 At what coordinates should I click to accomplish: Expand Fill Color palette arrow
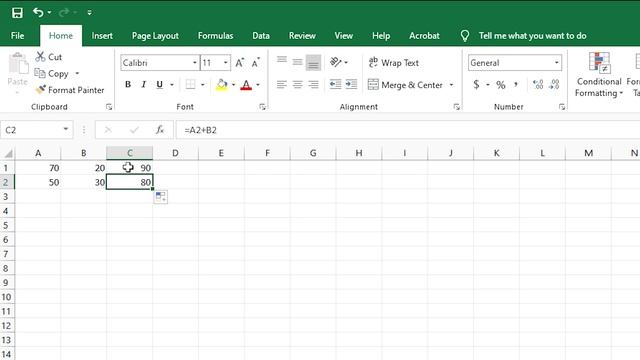pyautogui.click(x=233, y=84)
